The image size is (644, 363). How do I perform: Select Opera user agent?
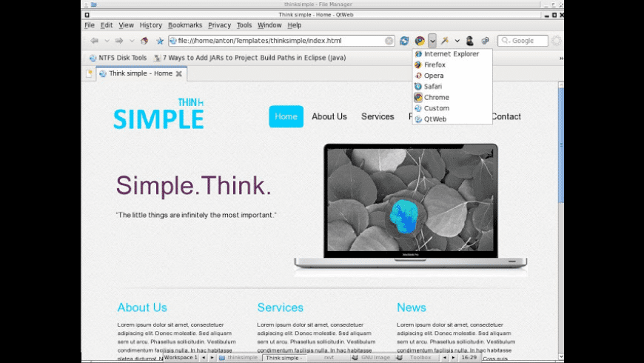pyautogui.click(x=452, y=76)
